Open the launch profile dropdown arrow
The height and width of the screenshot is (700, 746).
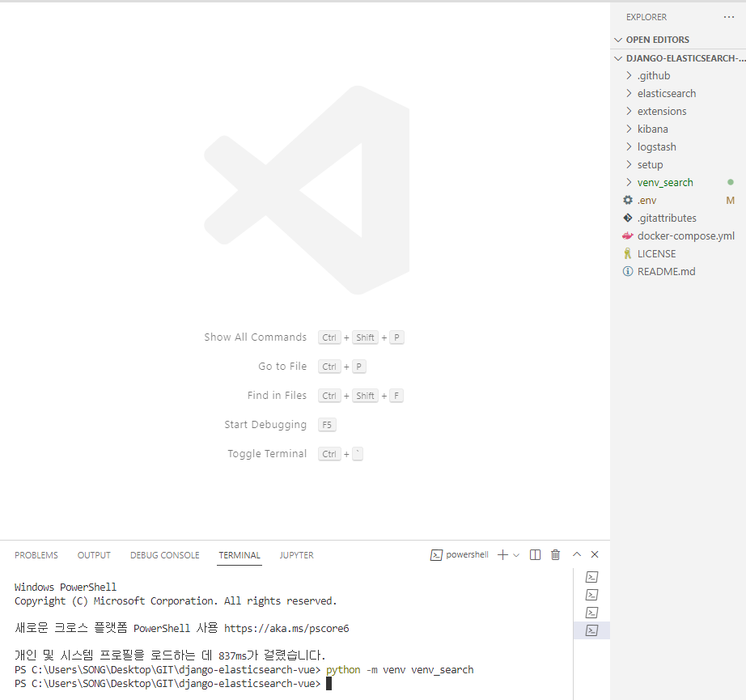coord(516,555)
